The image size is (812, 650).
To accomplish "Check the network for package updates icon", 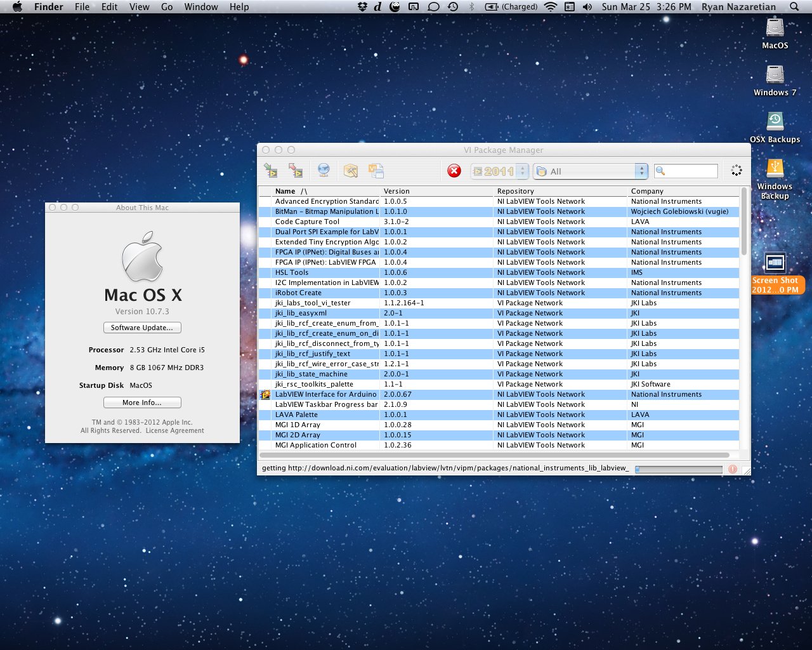I will [324, 170].
